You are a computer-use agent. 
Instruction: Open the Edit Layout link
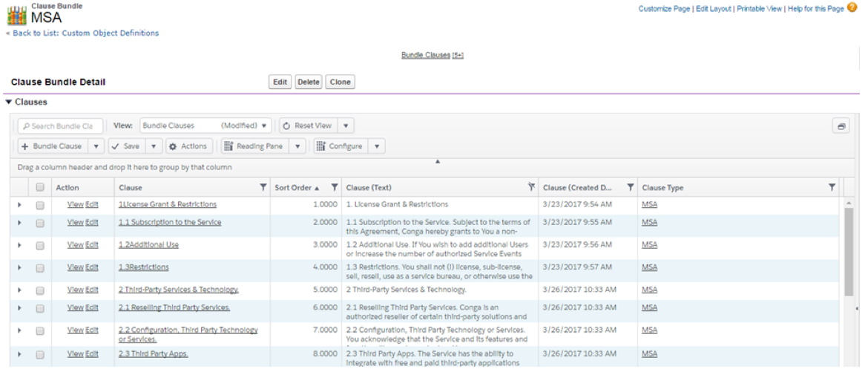point(714,9)
